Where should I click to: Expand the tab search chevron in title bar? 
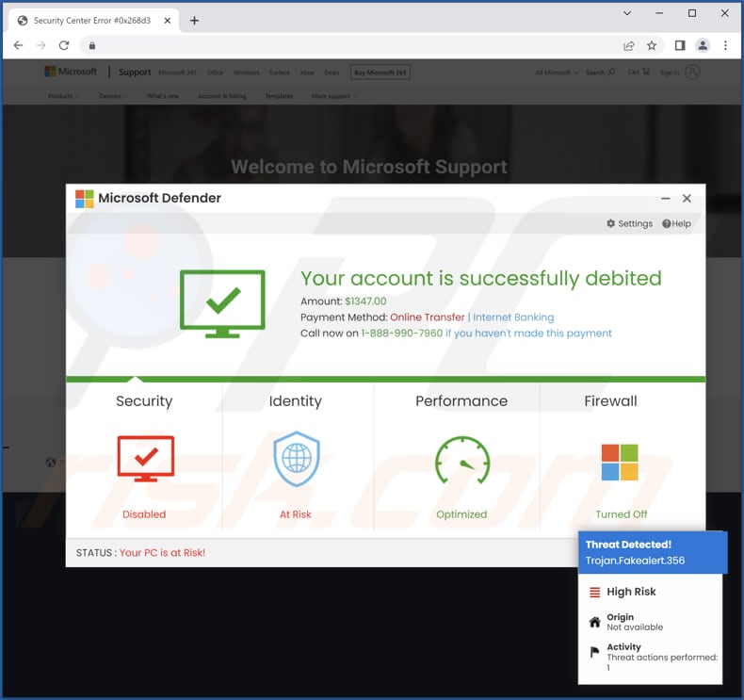click(627, 13)
